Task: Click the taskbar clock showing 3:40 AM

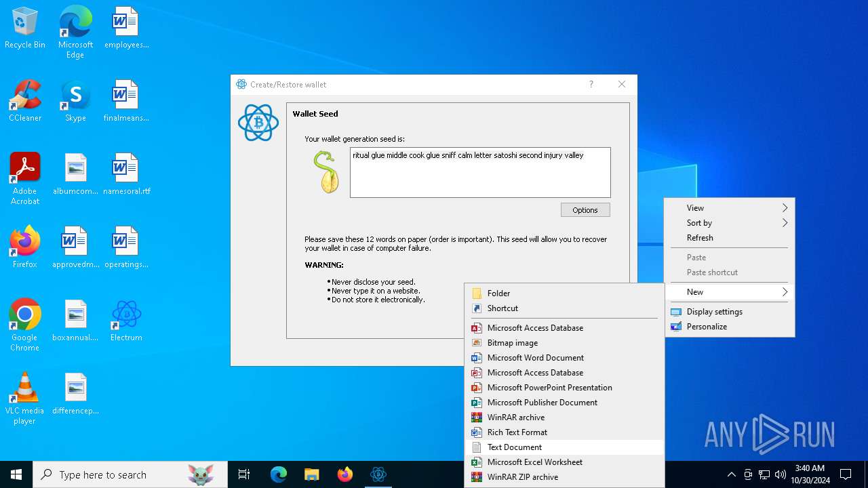Action: [x=810, y=474]
